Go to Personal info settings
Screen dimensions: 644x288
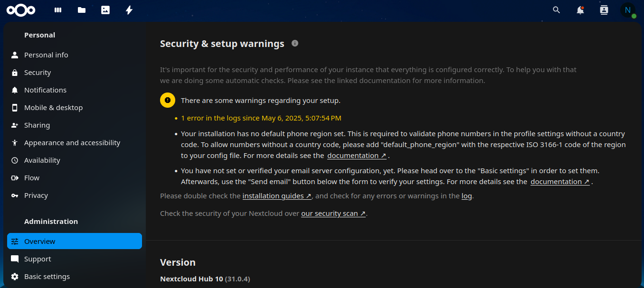coord(46,55)
